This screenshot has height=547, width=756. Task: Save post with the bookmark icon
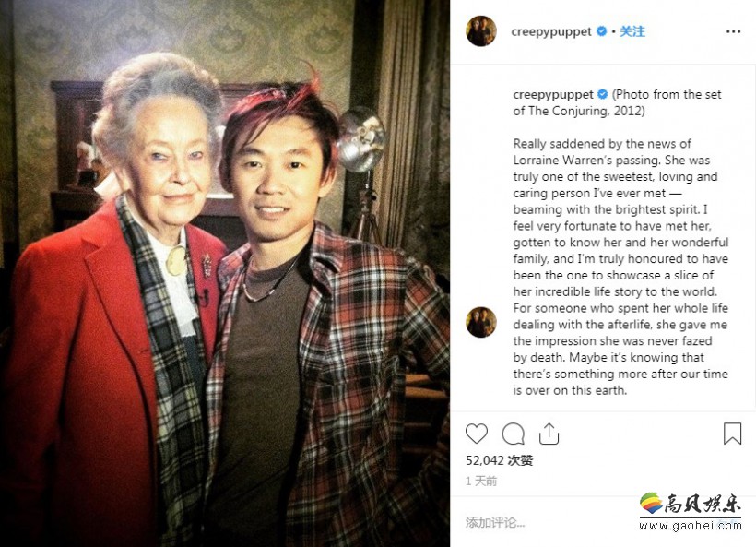tap(732, 434)
